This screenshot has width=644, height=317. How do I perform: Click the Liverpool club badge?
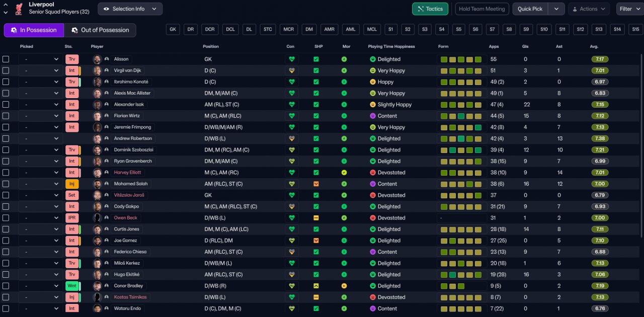tap(19, 8)
